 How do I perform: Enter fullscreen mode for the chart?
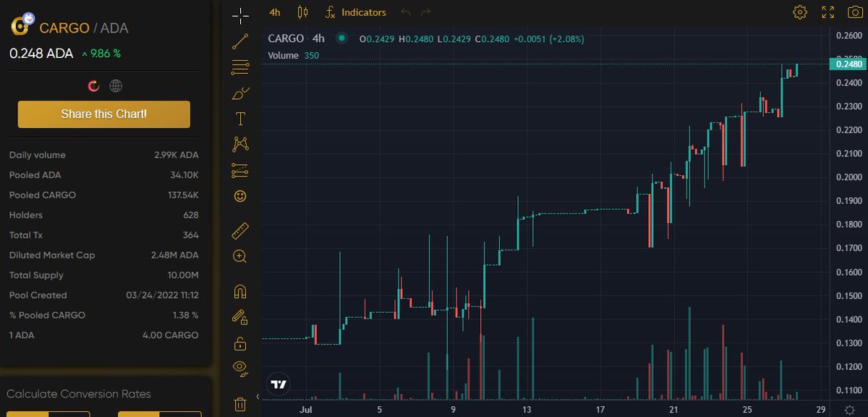click(x=828, y=12)
